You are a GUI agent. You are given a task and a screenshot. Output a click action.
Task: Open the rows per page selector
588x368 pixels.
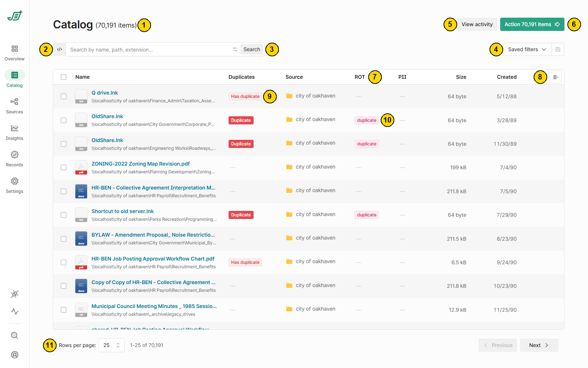(111, 345)
